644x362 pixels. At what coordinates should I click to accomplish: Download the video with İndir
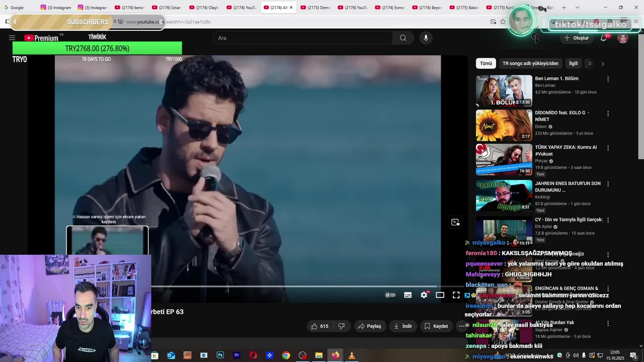click(x=403, y=326)
